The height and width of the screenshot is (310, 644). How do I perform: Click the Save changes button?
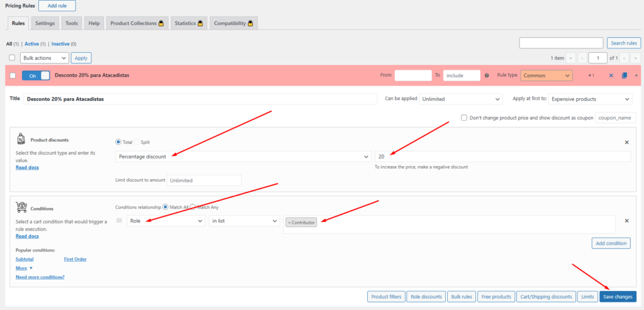[618, 296]
